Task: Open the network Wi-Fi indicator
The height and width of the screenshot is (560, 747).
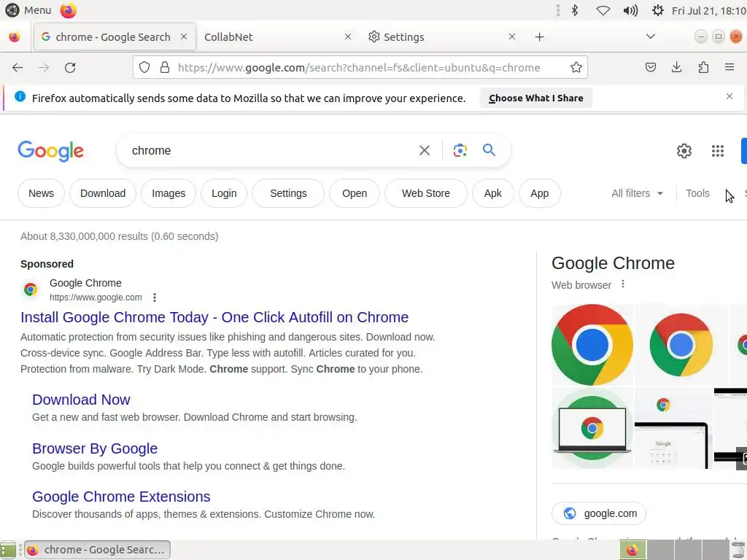Action: click(603, 10)
